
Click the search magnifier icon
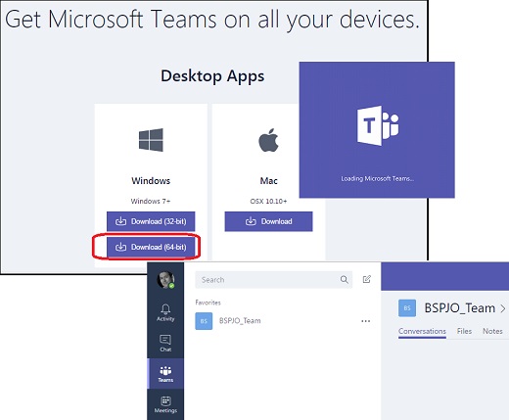[x=345, y=279]
